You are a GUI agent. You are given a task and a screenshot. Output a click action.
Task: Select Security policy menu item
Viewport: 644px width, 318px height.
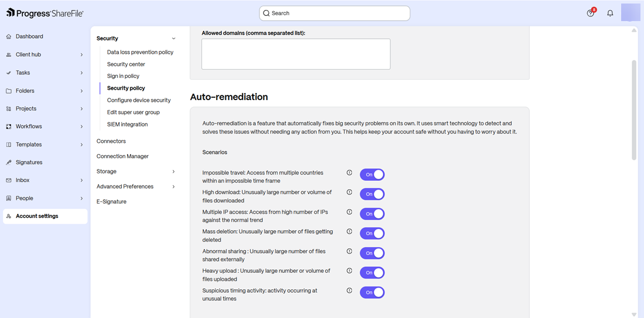coord(126,88)
